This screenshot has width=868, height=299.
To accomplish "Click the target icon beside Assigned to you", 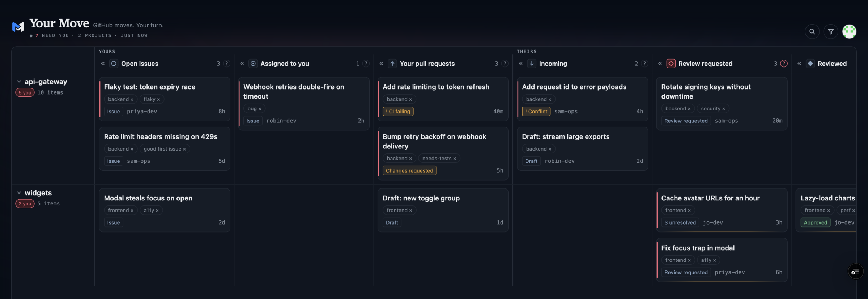I will [x=253, y=64].
